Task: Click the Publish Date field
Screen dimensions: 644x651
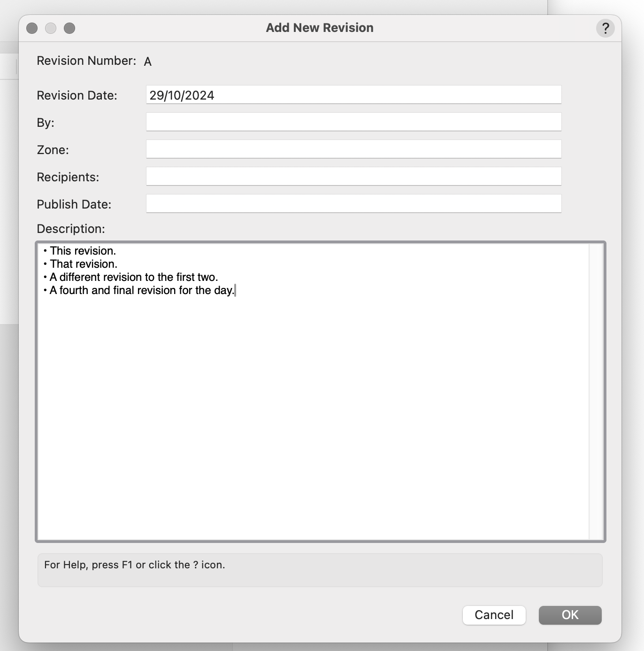Action: pos(353,204)
